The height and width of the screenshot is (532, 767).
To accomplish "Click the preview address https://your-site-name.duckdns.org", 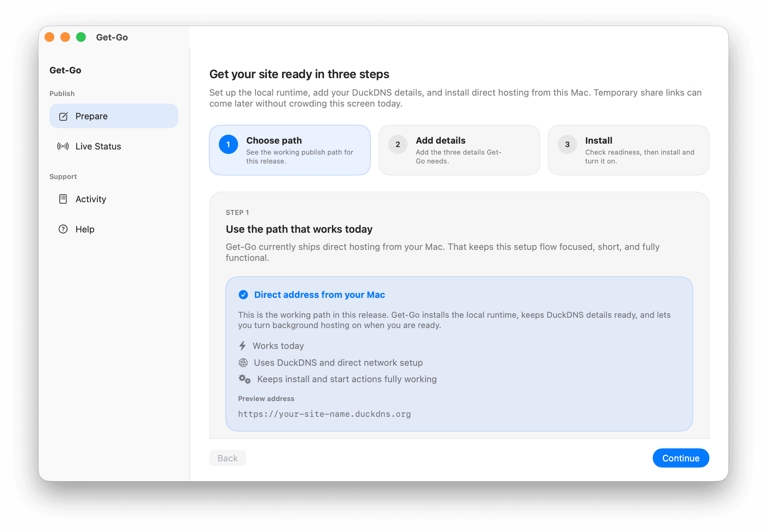I will [x=324, y=414].
